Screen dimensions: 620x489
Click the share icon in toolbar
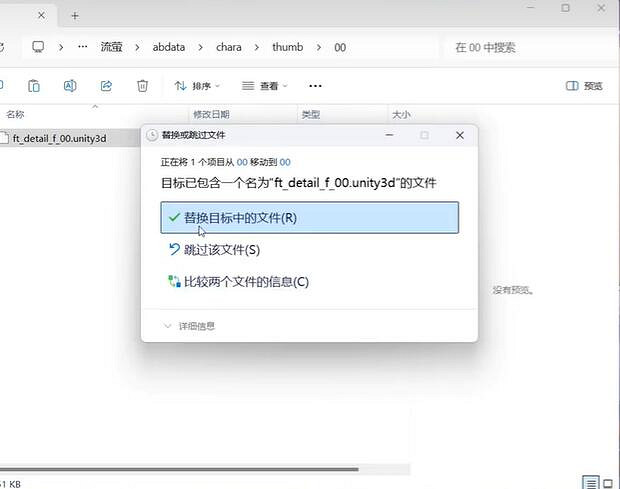click(x=106, y=86)
